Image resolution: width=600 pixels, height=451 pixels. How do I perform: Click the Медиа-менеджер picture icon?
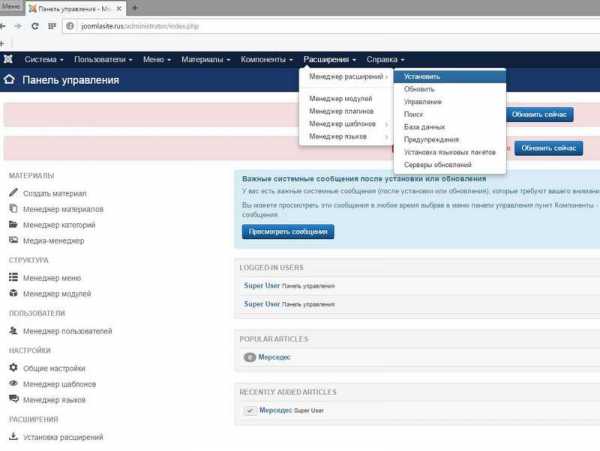pos(13,240)
